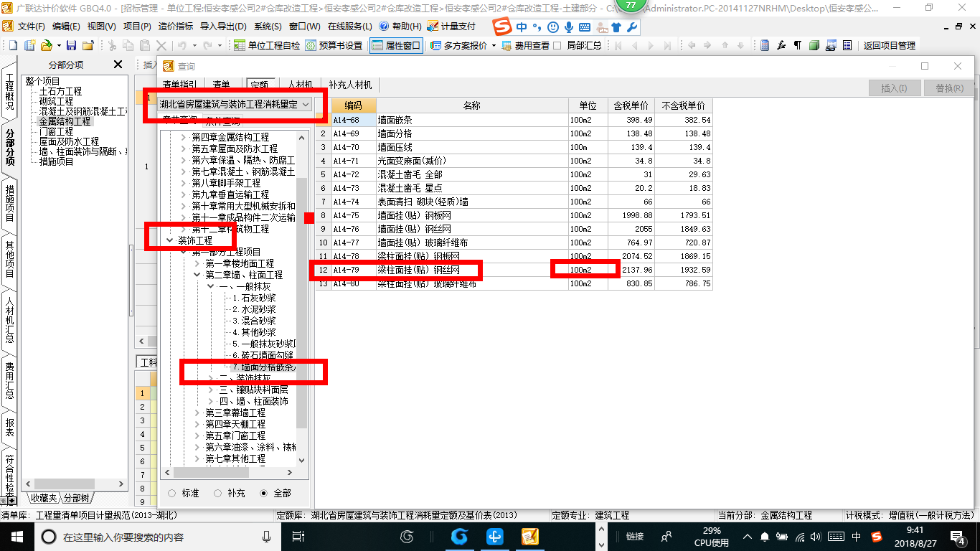
Task: Click the Task View taskbar icon
Action: (x=299, y=536)
